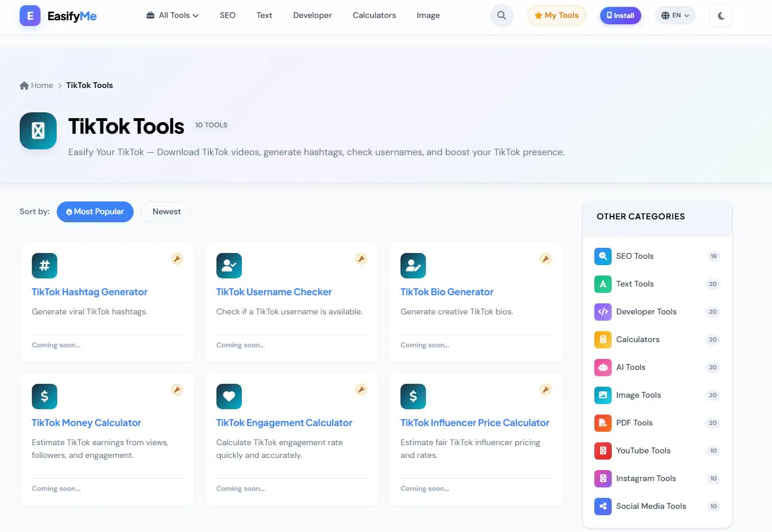
Task: Open TikTok Hashtag Generator link
Action: 90,292
